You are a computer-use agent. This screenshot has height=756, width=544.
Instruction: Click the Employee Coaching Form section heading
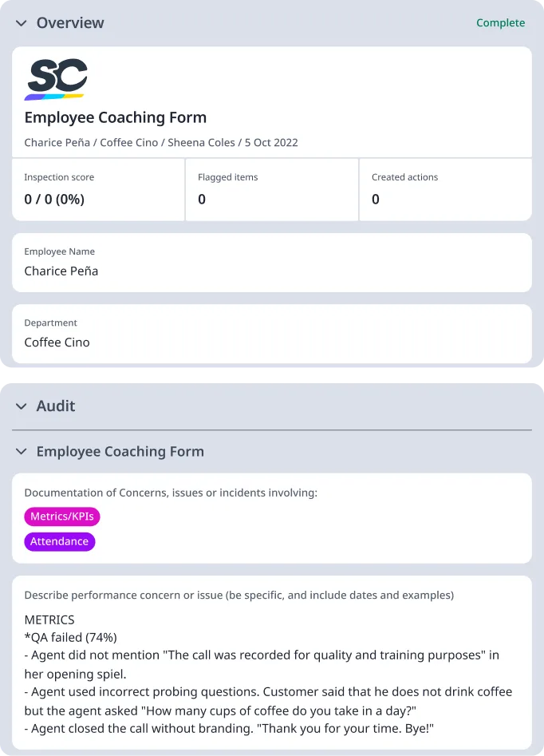click(x=120, y=452)
